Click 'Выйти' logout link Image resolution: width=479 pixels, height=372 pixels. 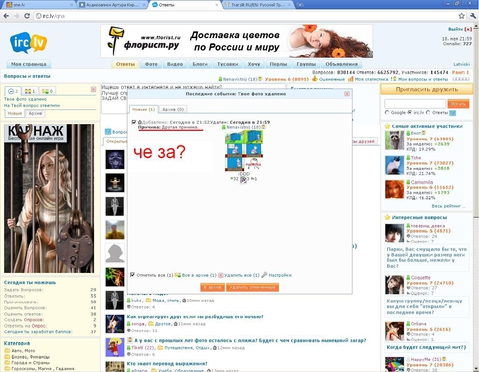(x=455, y=29)
